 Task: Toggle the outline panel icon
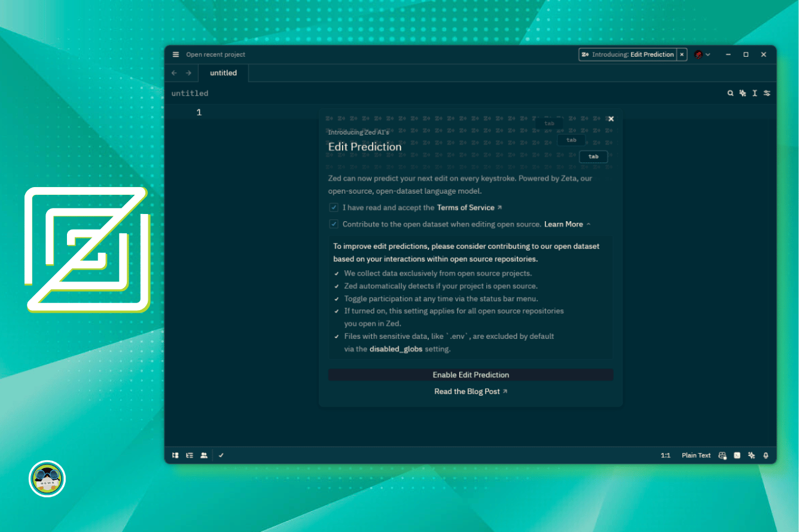(x=190, y=455)
